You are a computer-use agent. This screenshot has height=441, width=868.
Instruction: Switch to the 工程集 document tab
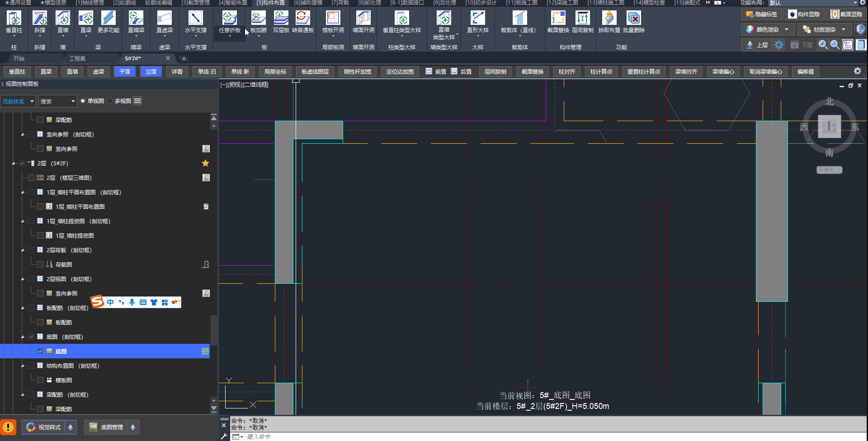[77, 58]
